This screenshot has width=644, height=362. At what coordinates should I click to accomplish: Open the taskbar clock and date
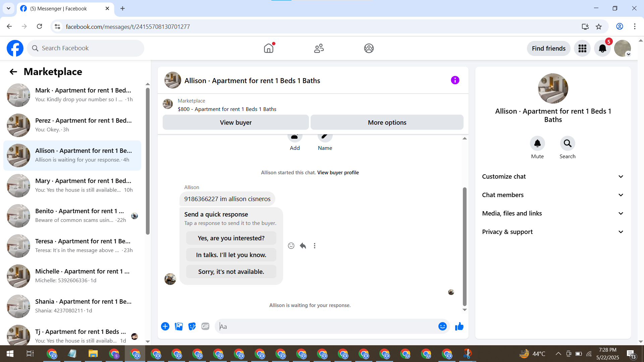[x=607, y=354]
